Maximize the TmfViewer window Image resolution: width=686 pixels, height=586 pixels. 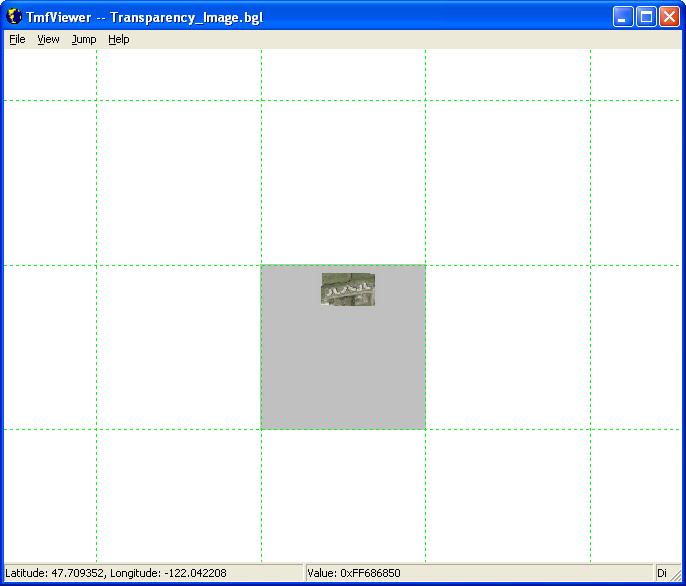(x=646, y=17)
